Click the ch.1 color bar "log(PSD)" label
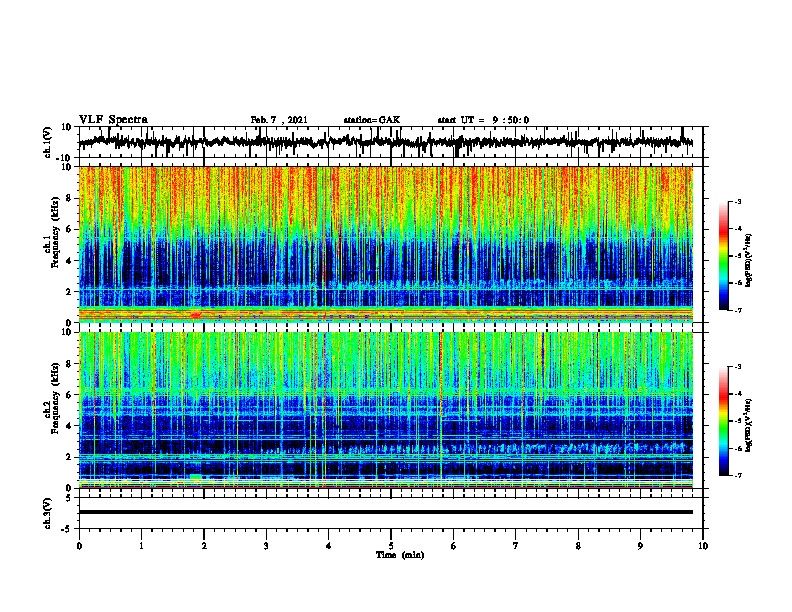The width and height of the screenshot is (792, 612). tap(749, 261)
